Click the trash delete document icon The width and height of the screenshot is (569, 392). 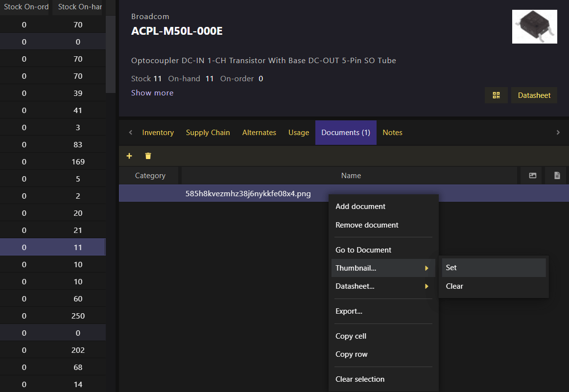[x=148, y=156]
